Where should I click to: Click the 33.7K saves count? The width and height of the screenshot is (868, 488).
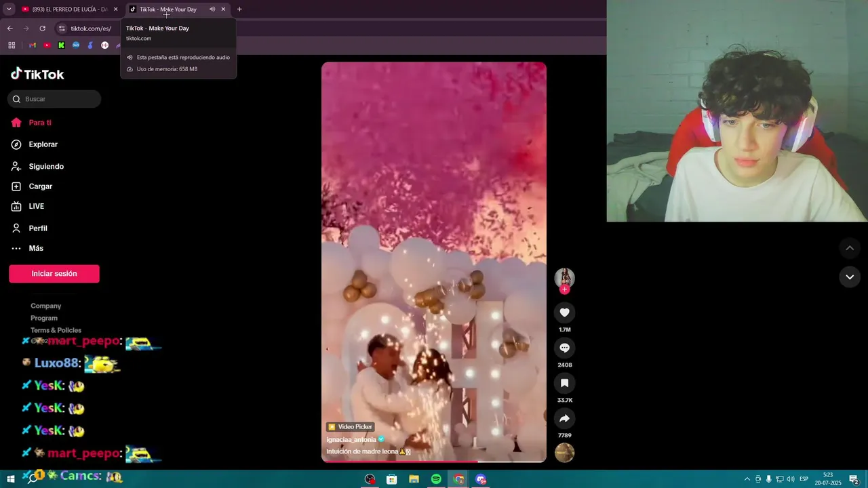pos(564,401)
